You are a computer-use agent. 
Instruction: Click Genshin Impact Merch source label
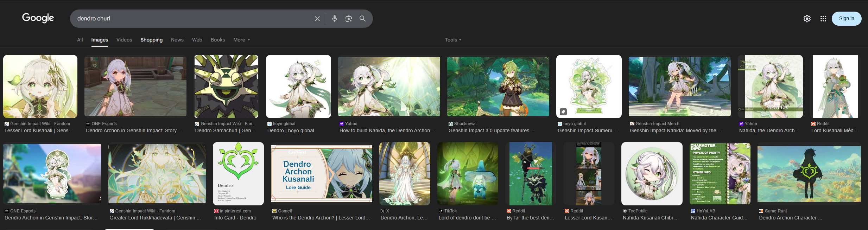click(658, 124)
